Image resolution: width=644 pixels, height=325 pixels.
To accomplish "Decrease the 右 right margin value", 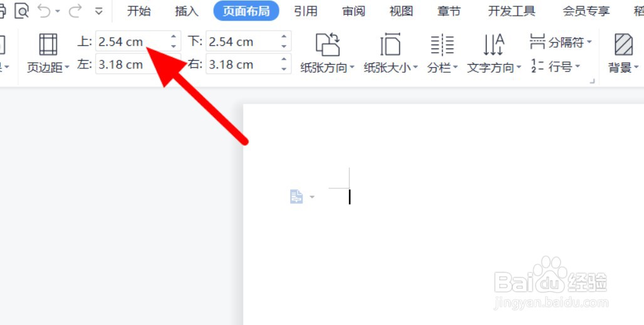I will (x=284, y=69).
